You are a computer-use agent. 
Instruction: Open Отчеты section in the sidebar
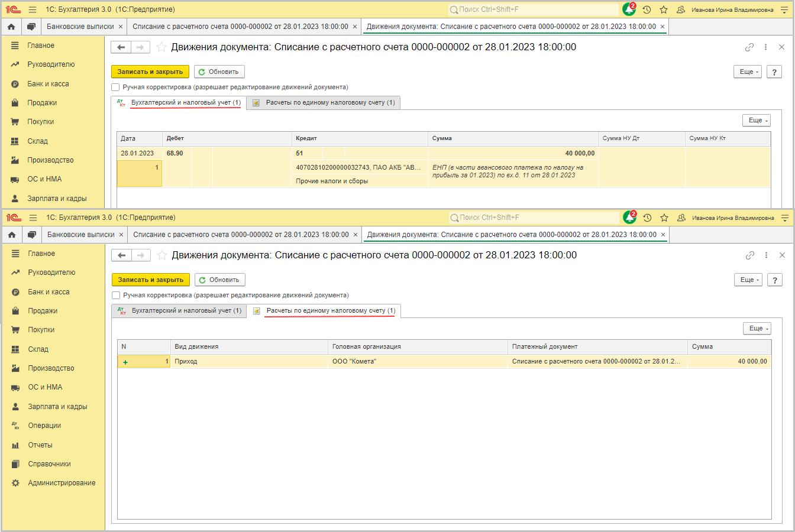click(40, 445)
